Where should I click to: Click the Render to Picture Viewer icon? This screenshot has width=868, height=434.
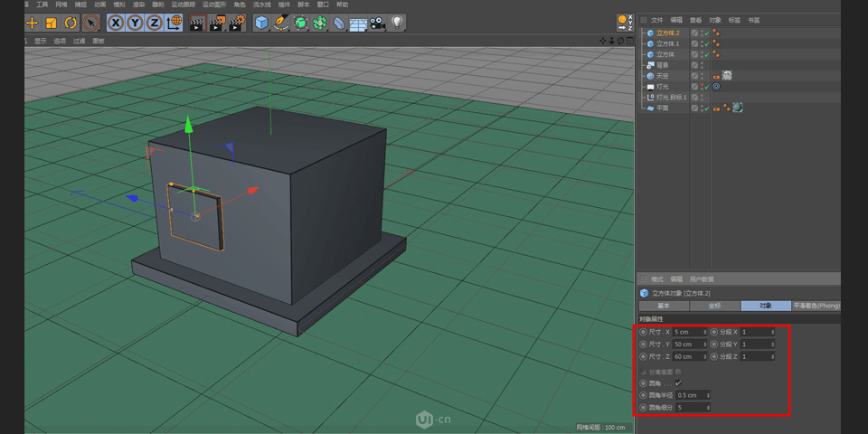217,23
